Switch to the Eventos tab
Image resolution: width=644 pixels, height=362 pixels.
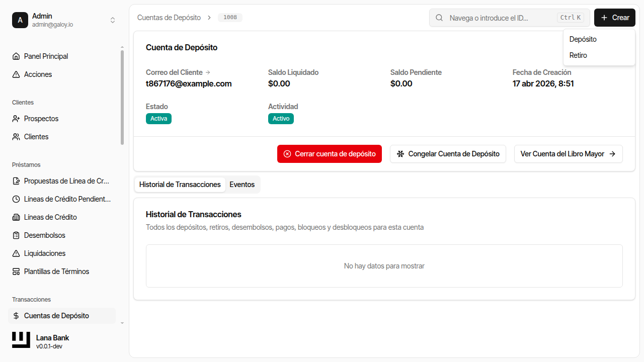coord(242,185)
